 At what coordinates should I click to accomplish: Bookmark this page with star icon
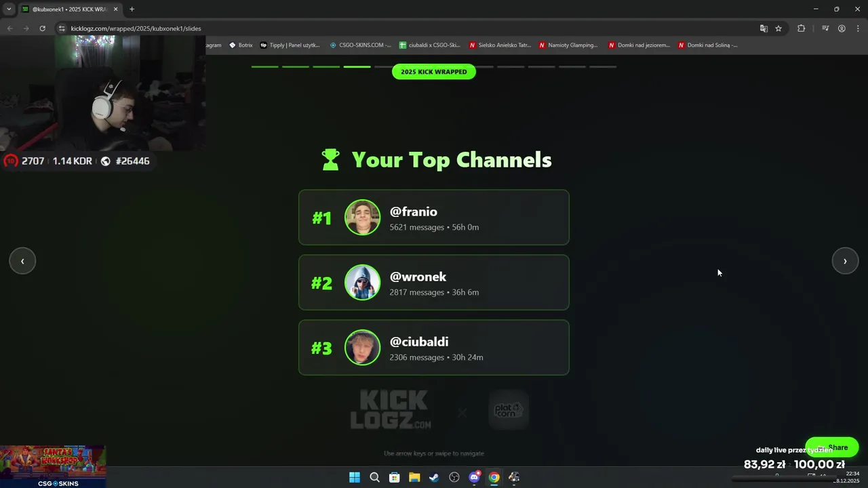point(778,28)
